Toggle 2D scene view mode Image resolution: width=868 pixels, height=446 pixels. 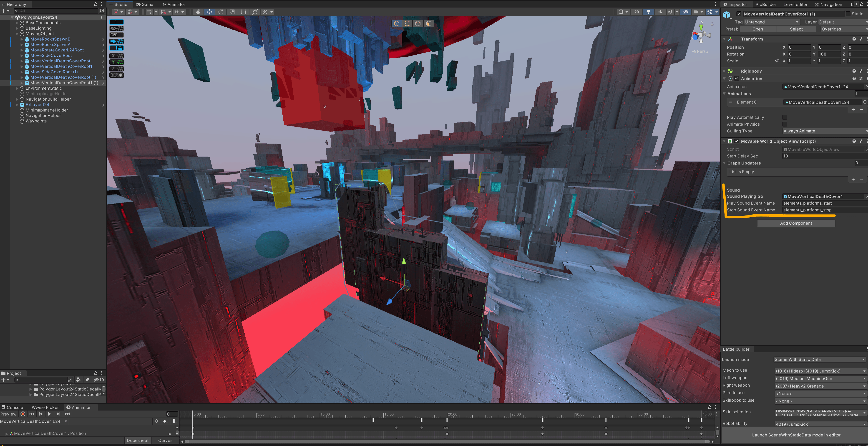pos(637,12)
